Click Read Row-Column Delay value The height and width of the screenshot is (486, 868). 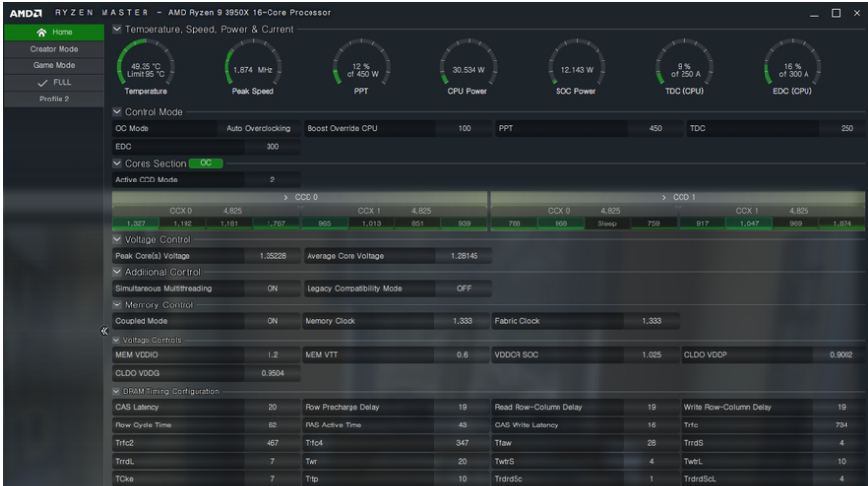[651, 407]
